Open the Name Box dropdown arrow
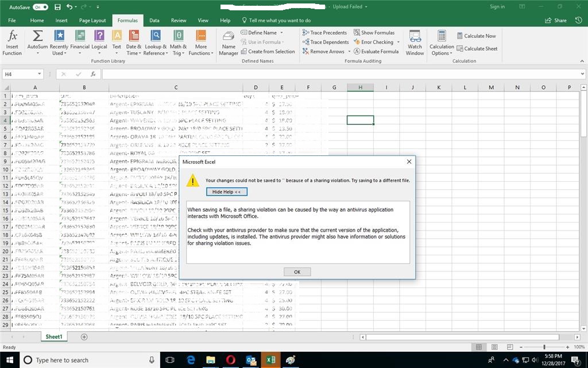588x368 pixels. click(x=40, y=74)
